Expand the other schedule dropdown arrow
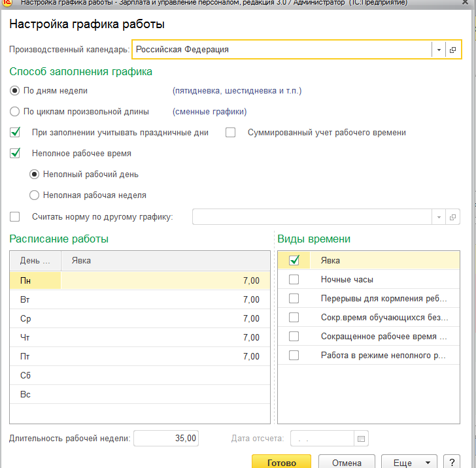476x468 pixels. pyautogui.click(x=439, y=217)
